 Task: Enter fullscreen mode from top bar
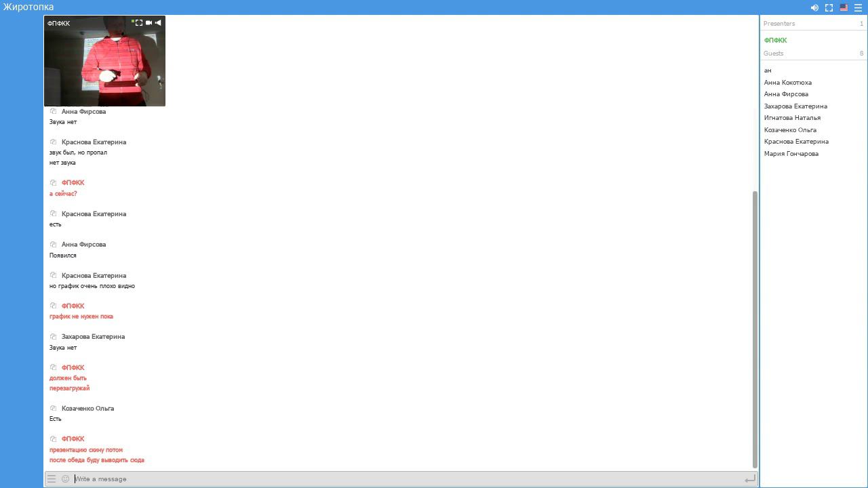tap(829, 8)
